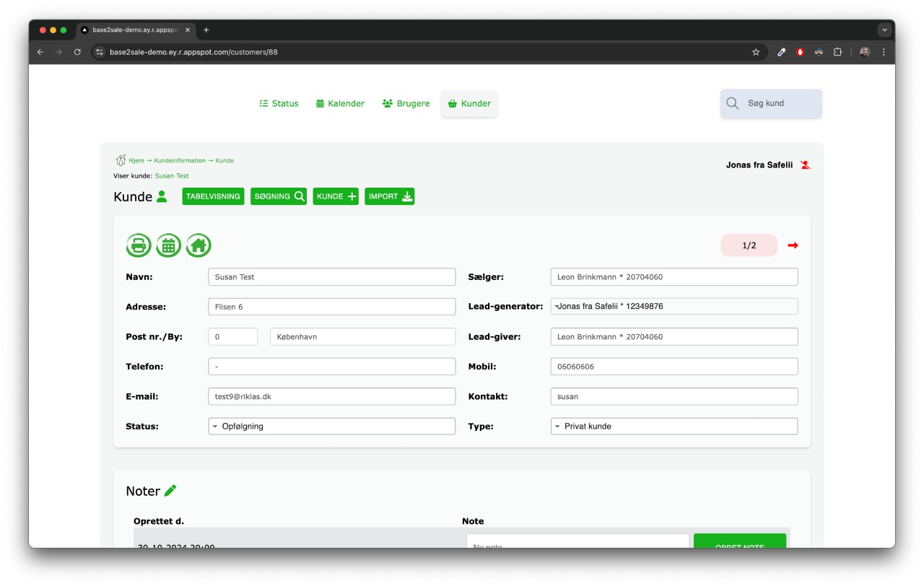Click the SØGNING search button

click(x=279, y=196)
